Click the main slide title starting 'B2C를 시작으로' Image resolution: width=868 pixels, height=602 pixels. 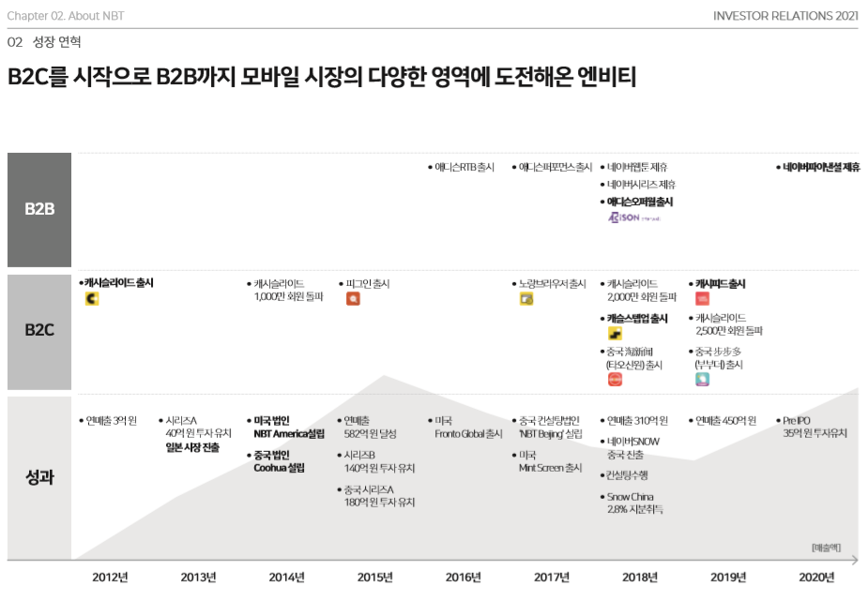(322, 77)
